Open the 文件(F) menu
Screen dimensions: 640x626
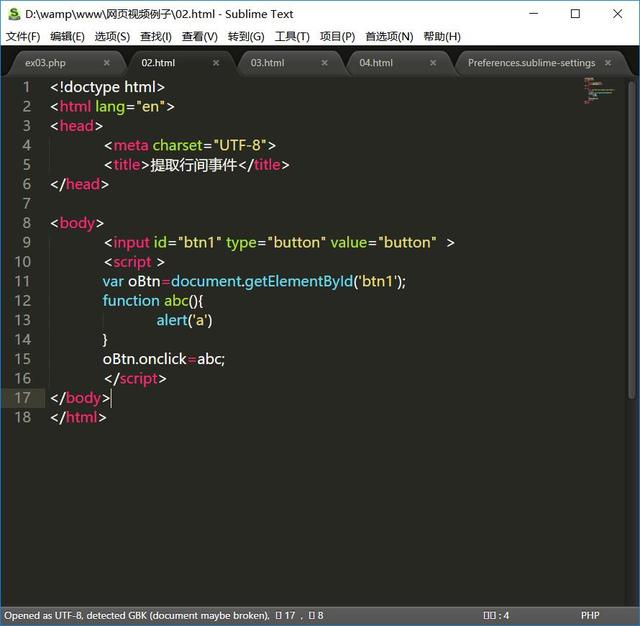23,37
